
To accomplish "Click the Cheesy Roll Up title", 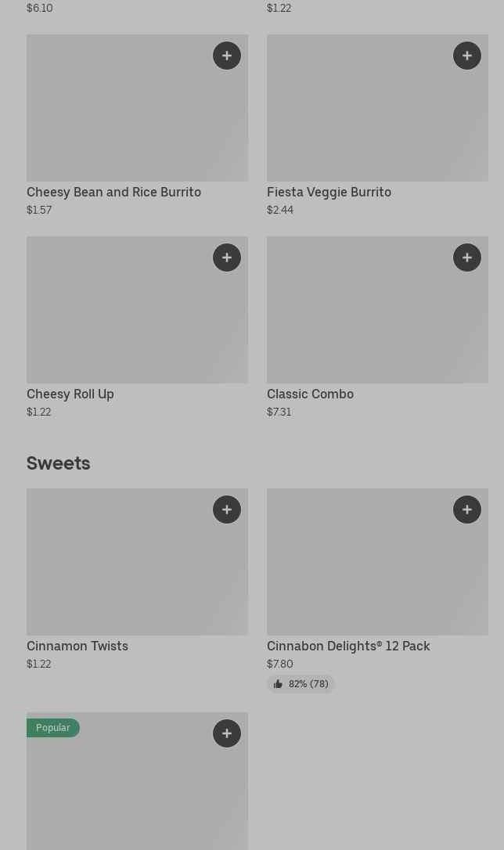I will click(x=70, y=394).
